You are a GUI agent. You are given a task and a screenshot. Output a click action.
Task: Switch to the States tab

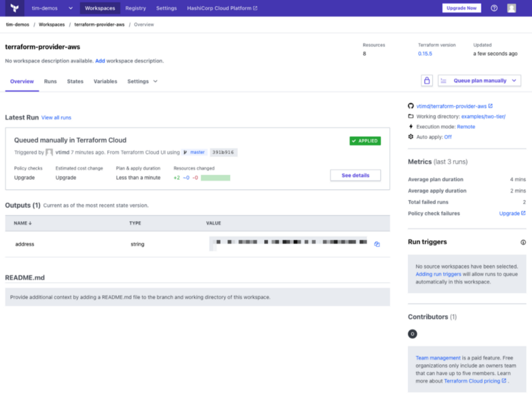[75, 81]
